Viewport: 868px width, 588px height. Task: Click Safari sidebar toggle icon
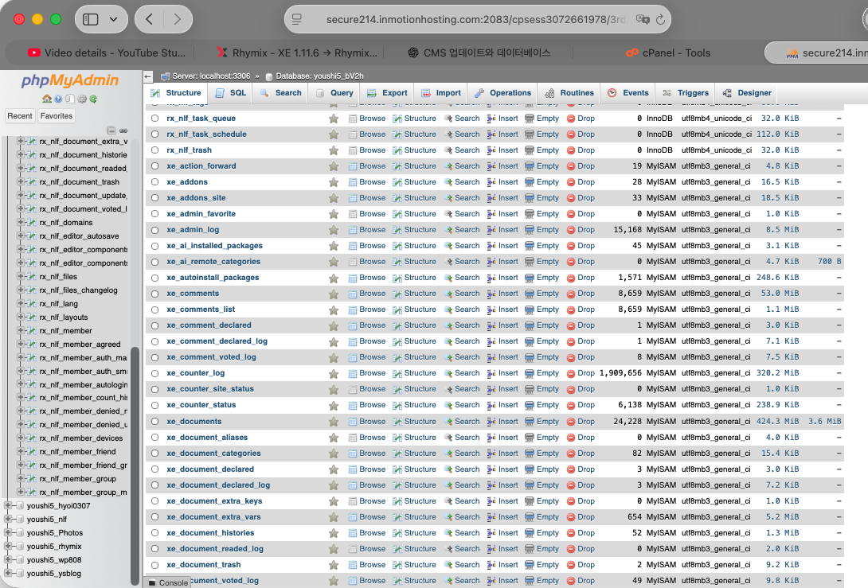pos(90,19)
